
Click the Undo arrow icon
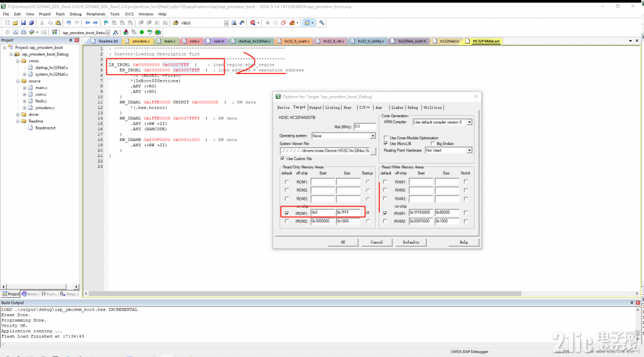(x=68, y=23)
